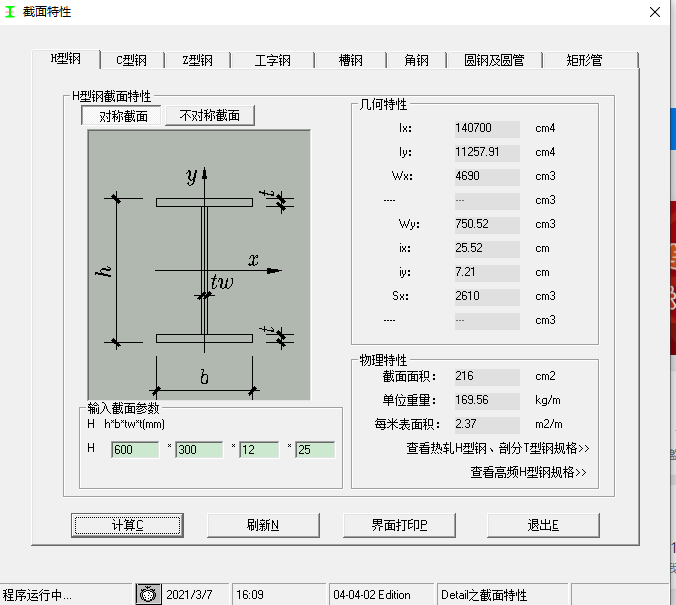Image resolution: width=676 pixels, height=605 pixels.
Task: Click the h*b*tw*t(mm) format label
Action: 134,424
